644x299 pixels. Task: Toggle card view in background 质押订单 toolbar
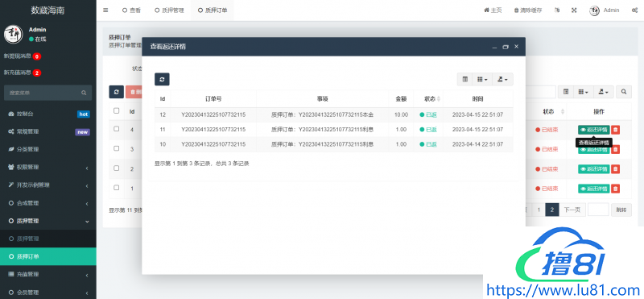point(566,92)
